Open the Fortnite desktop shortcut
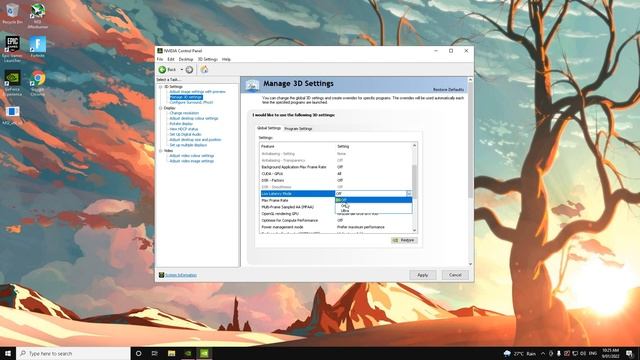This screenshot has width=640, height=360. coord(38,47)
